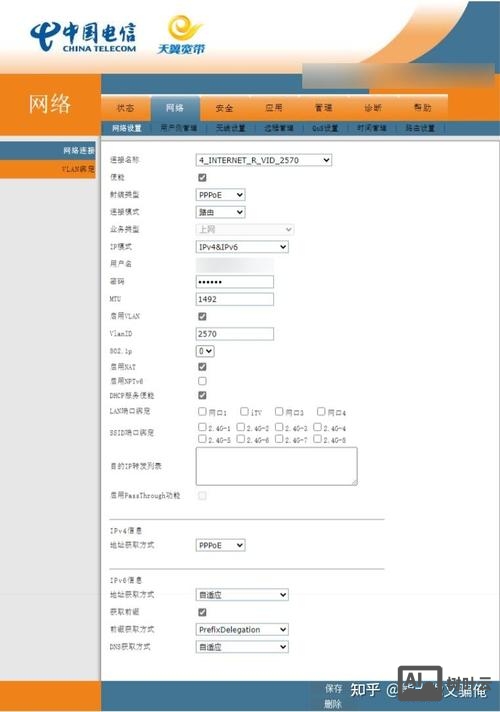Check the SSID 2.4G-1 checkbox
Image resolution: width=500 pixels, height=712 pixels.
pyautogui.click(x=202, y=427)
